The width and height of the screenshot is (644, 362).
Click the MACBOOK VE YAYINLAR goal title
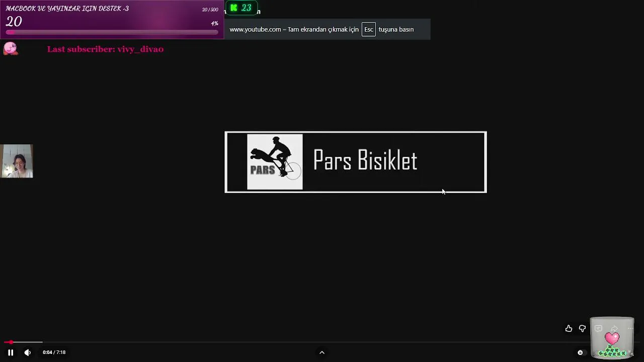[67, 9]
